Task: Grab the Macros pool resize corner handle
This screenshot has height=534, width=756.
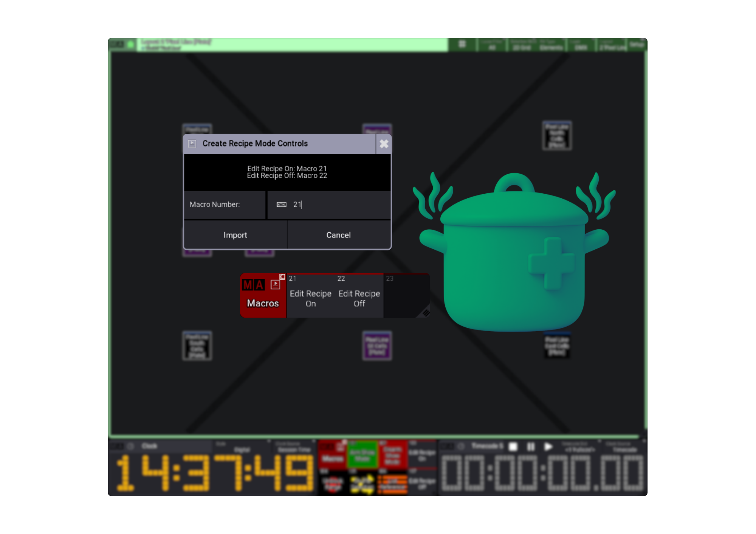Action: 426,313
